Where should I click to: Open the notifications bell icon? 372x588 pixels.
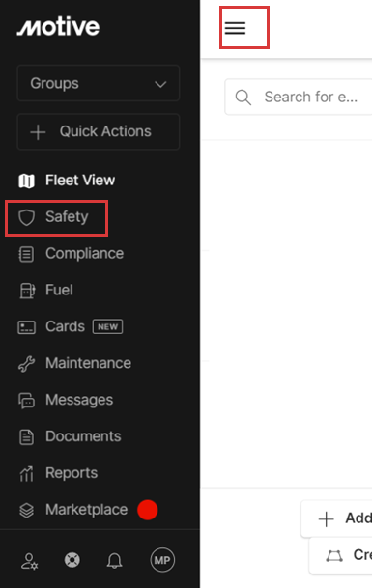coord(114,560)
